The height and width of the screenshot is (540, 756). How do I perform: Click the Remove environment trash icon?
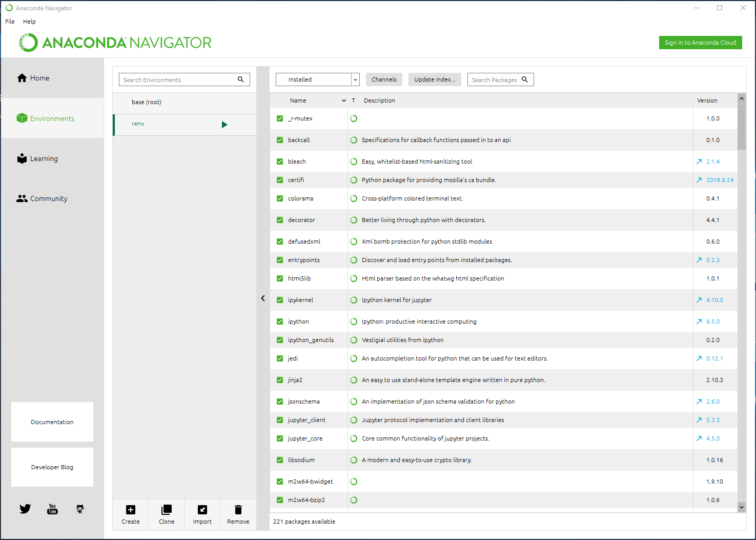pos(238,510)
